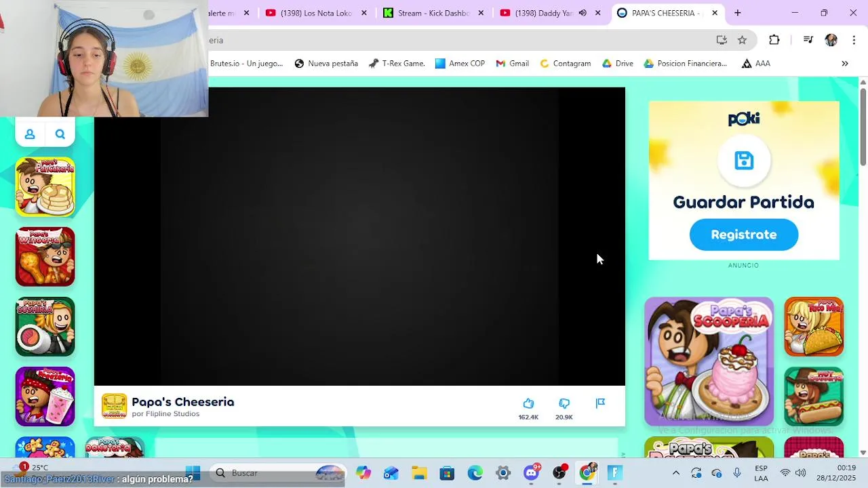868x488 pixels.
Task: Open Drive bookmark
Action: click(617, 64)
